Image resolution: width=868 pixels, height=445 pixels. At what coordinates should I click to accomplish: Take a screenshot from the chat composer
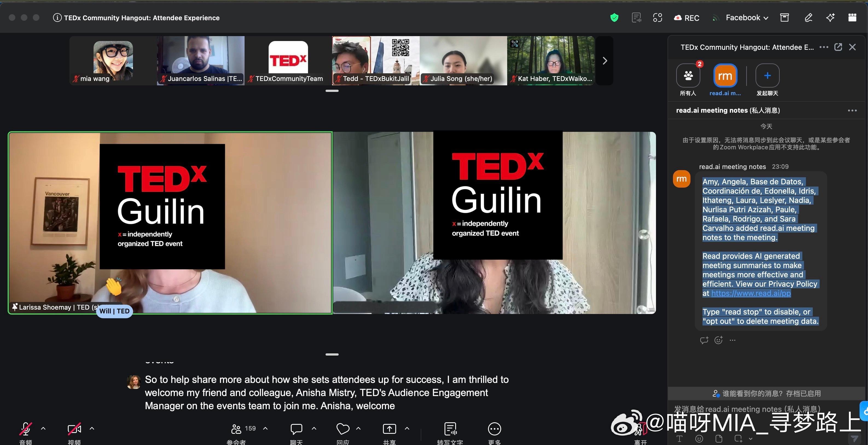(x=738, y=439)
